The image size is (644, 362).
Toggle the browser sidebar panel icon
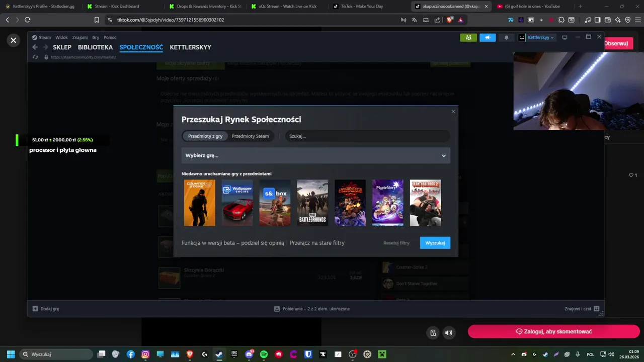(598, 20)
